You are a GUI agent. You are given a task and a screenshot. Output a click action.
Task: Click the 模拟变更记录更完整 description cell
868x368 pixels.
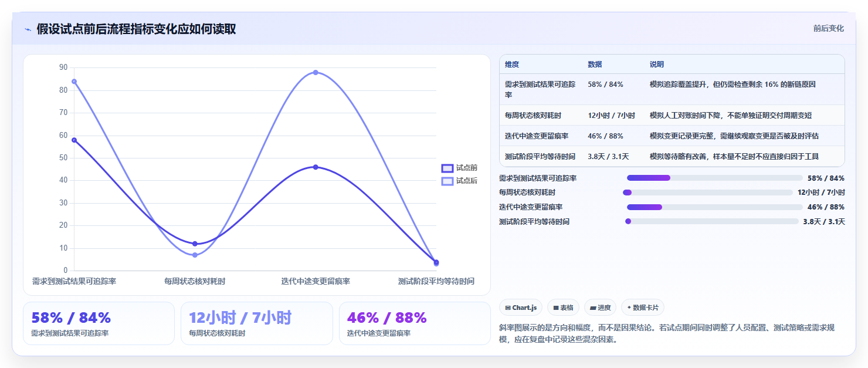pos(734,136)
